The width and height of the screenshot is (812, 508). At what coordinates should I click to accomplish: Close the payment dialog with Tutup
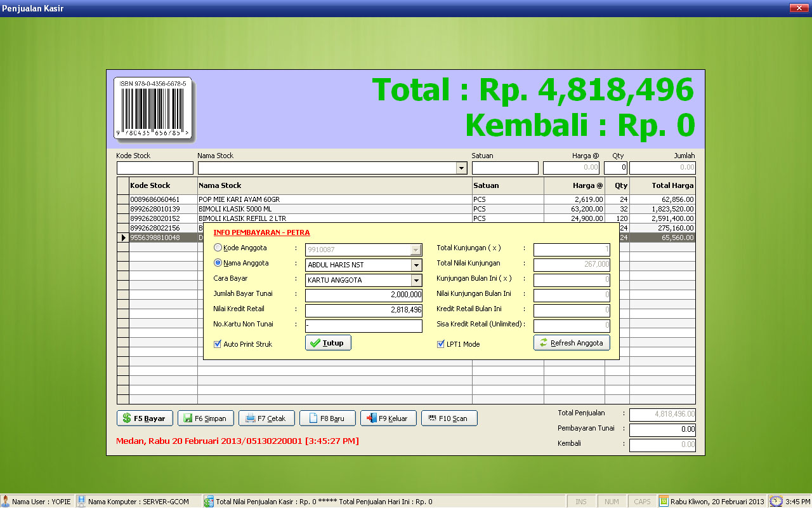point(328,343)
